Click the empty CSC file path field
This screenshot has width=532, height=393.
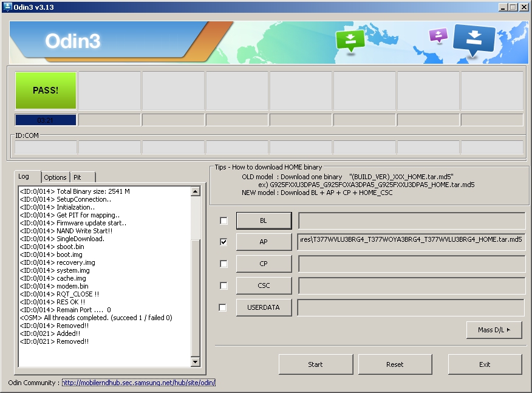(x=411, y=285)
